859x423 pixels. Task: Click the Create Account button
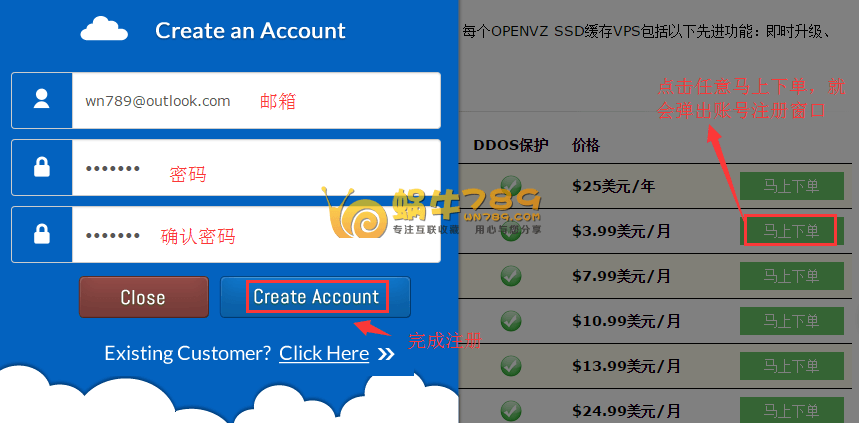coord(316,297)
